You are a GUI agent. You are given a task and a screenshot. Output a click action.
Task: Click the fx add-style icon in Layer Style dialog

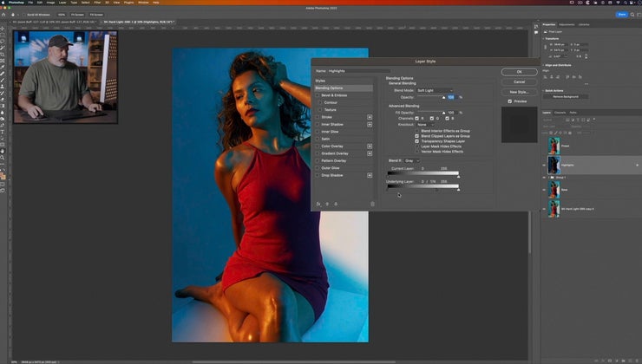pos(318,204)
